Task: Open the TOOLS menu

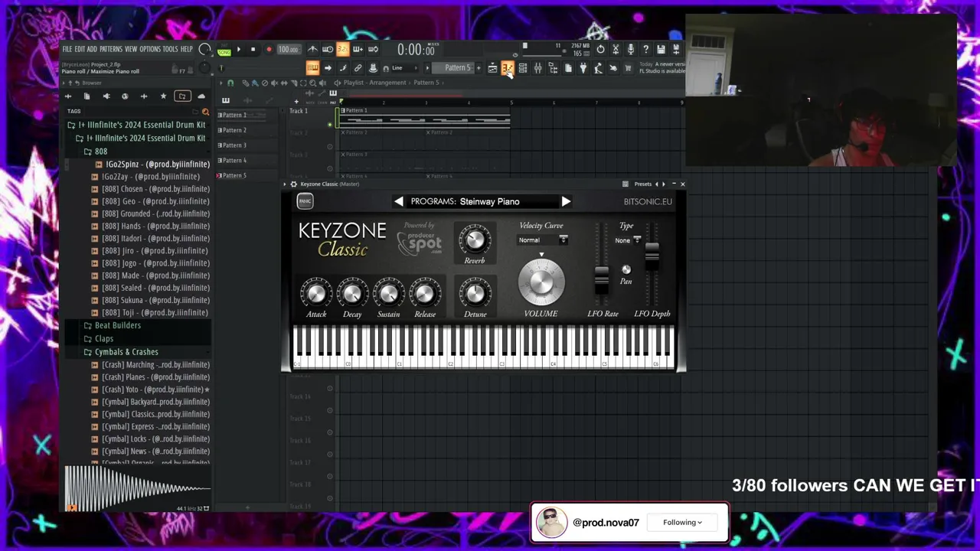Action: (170, 50)
